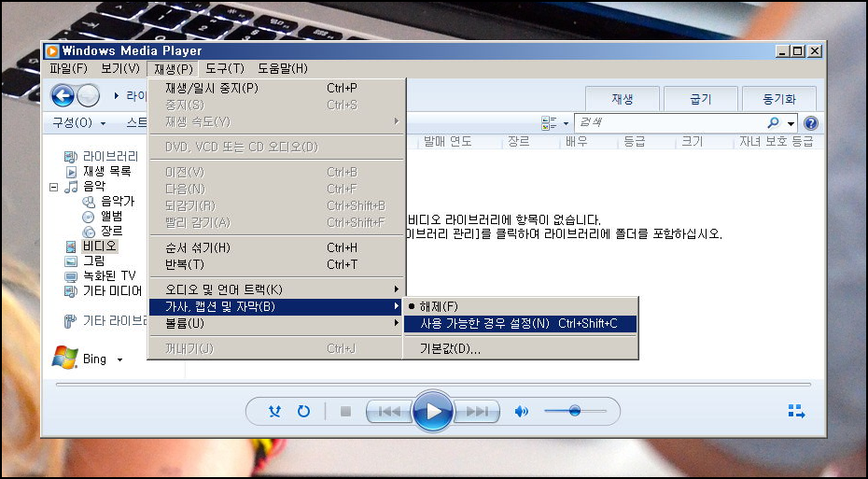868x479 pixels.
Task: Click the back navigation arrow button
Action: (x=63, y=96)
